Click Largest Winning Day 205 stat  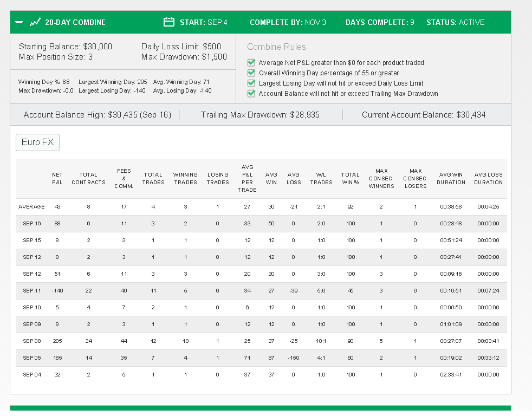(113, 82)
